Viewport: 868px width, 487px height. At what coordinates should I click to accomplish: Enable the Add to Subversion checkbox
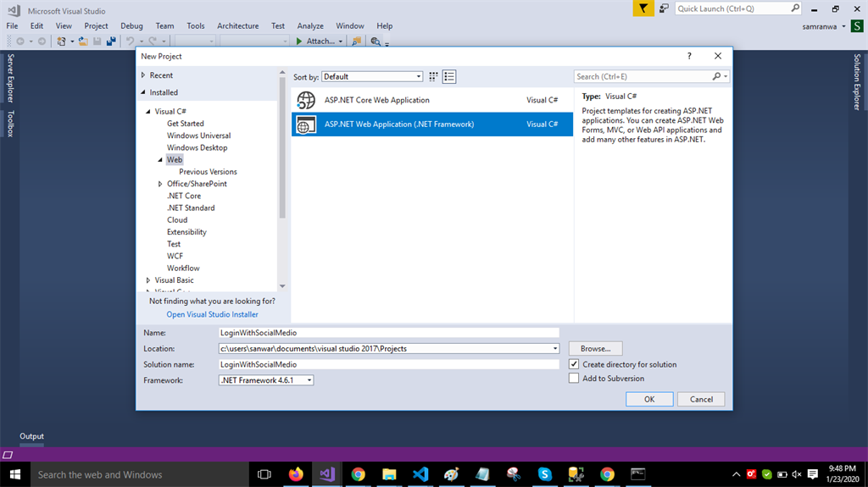[575, 379]
